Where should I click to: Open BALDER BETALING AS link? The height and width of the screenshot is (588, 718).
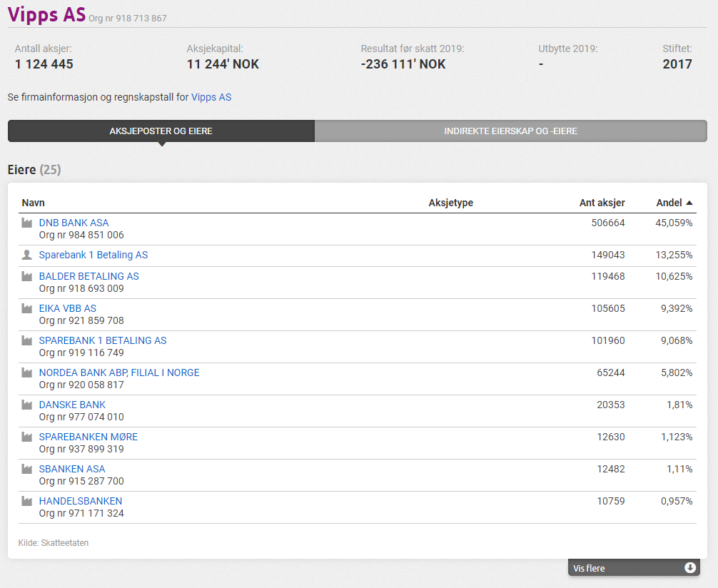point(89,277)
